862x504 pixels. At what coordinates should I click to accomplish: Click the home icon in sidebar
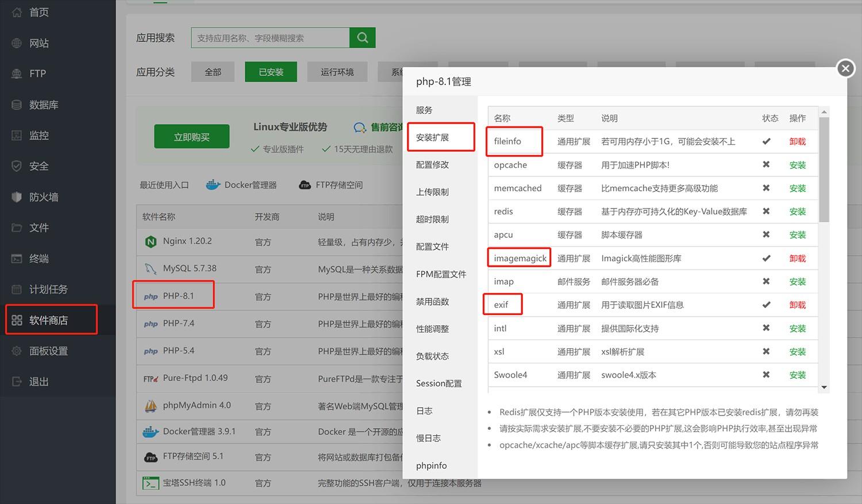17,12
